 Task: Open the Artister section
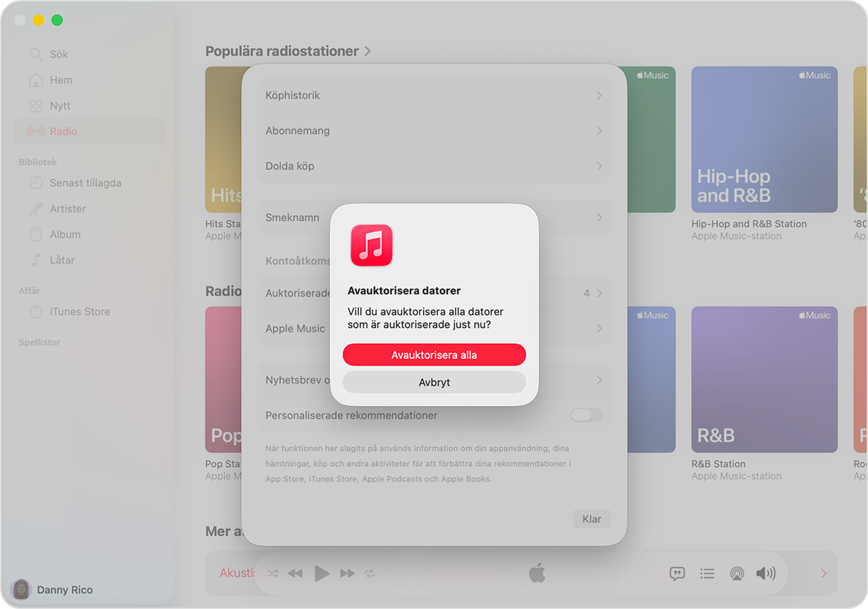(68, 209)
